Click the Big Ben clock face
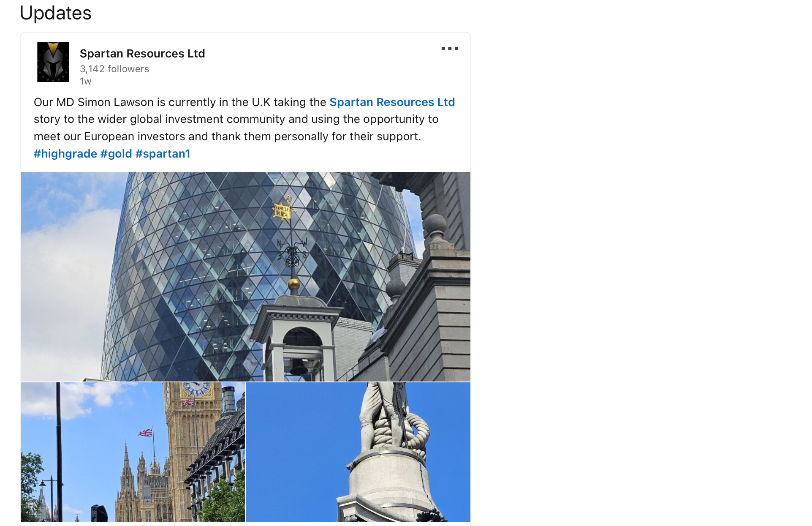Image resolution: width=812 pixels, height=526 pixels. (196, 388)
